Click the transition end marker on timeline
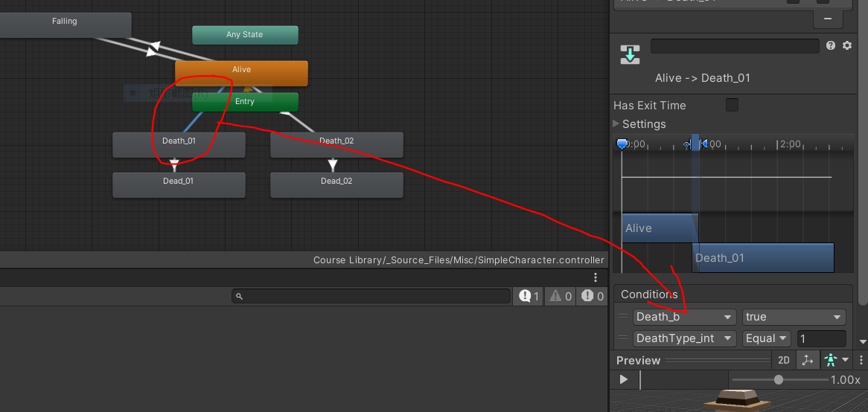Screen dimensions: 868x412 point(703,144)
